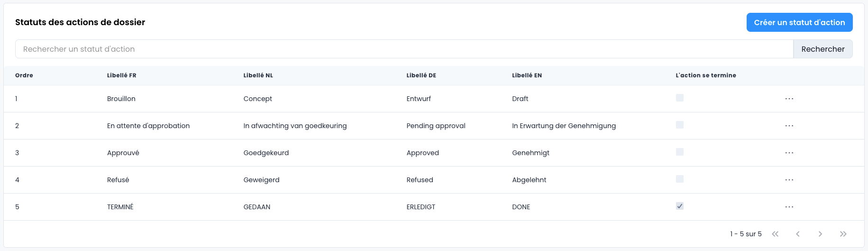Sort by the Ordre column header

(24, 75)
